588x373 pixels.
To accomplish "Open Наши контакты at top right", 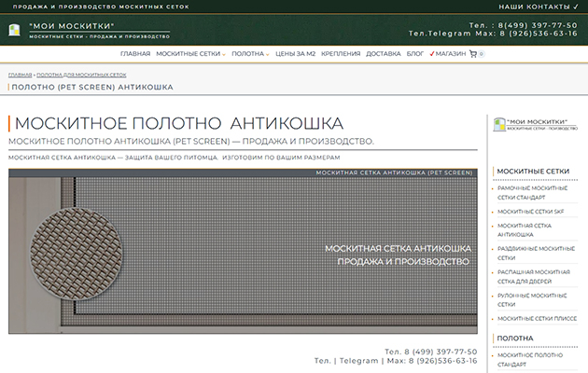I will pyautogui.click(x=539, y=7).
